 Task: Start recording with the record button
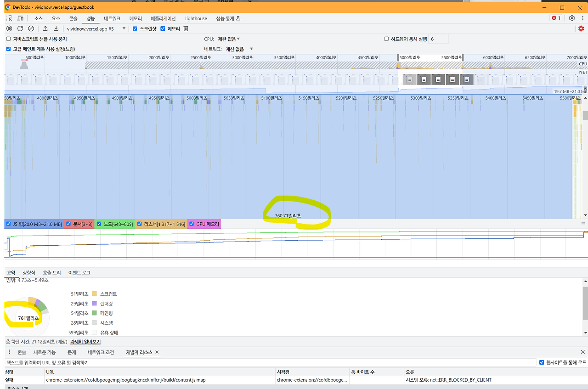[9, 28]
